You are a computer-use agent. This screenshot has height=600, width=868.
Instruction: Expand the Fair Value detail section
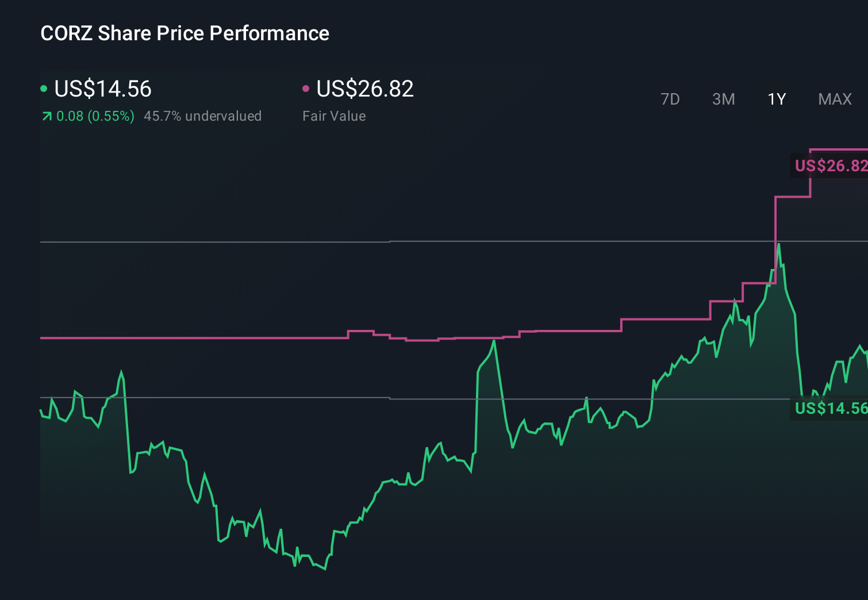(334, 116)
